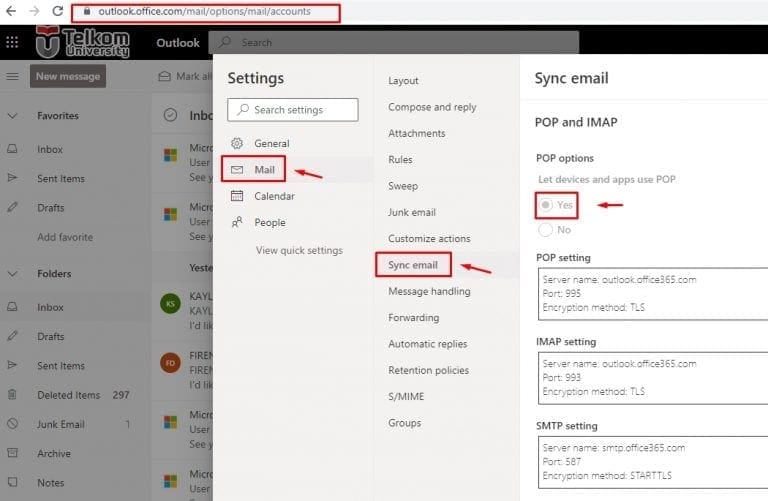Click the inbox icon under Folders
768x501 pixels.
click(12, 307)
